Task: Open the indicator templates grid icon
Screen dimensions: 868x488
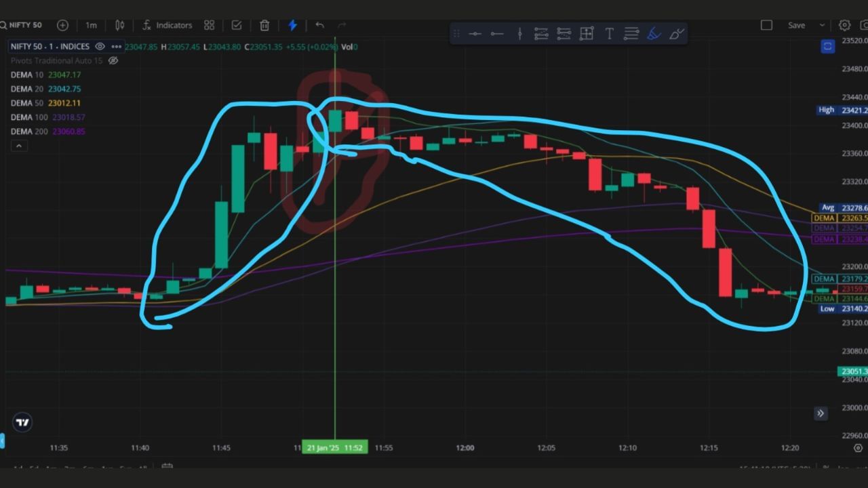Action: [x=210, y=25]
